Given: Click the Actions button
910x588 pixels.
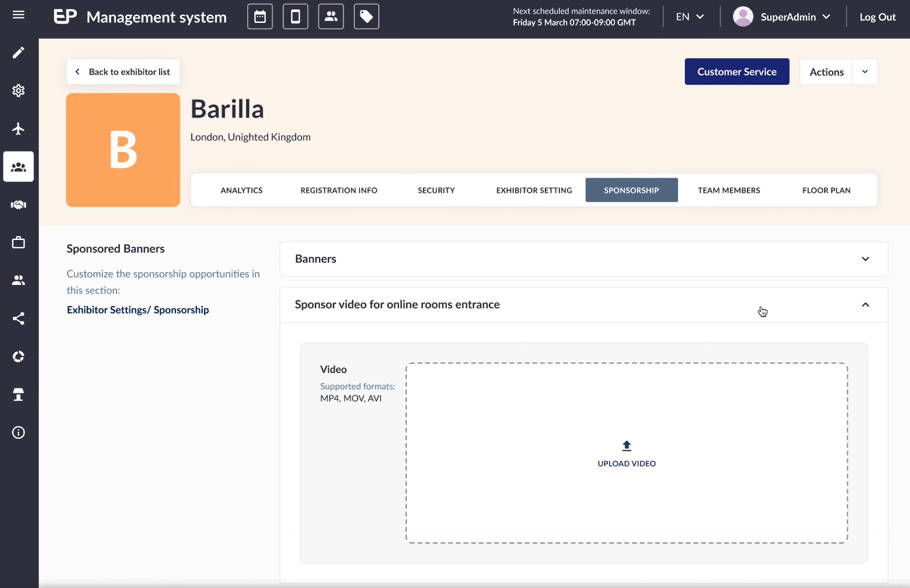Looking at the screenshot, I should tap(827, 72).
